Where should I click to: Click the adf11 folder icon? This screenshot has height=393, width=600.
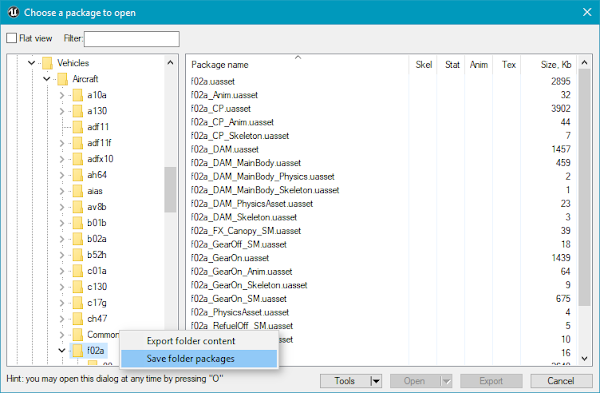[78, 127]
